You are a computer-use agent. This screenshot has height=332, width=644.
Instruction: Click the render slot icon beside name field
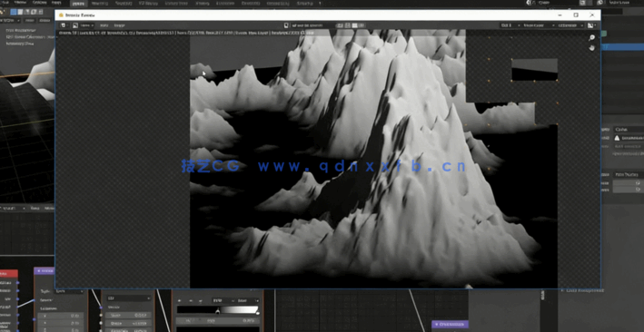(x=286, y=25)
